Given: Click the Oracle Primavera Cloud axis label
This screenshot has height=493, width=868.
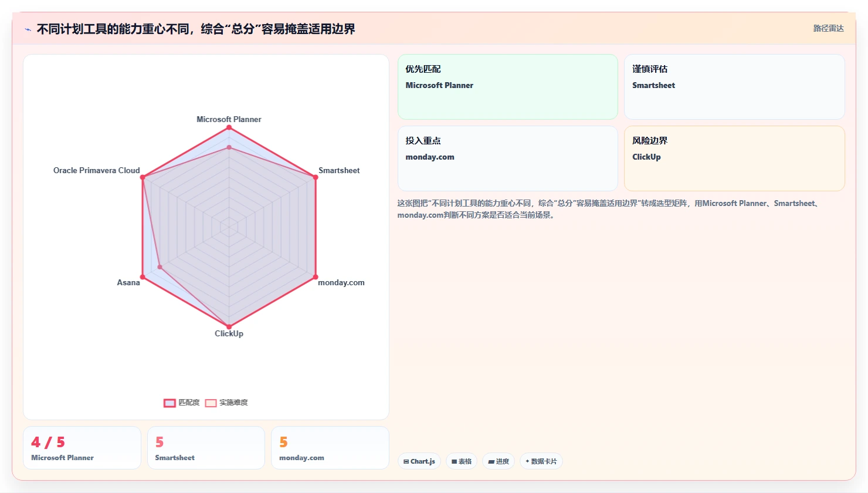Looking at the screenshot, I should (x=97, y=170).
